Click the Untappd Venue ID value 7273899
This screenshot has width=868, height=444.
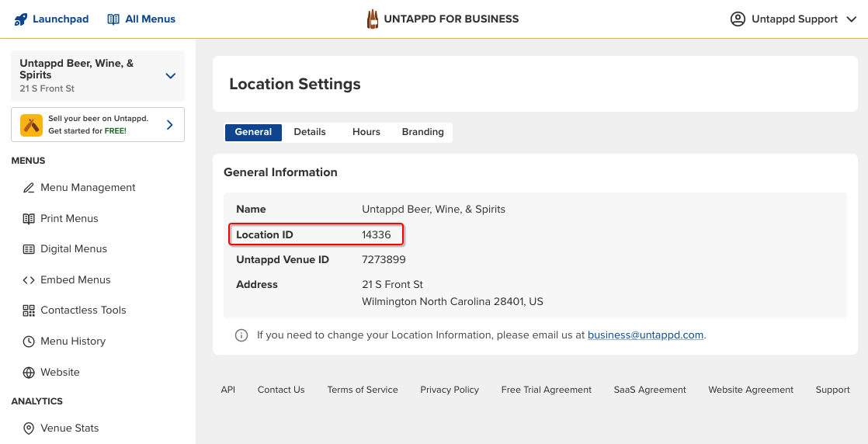click(x=384, y=259)
